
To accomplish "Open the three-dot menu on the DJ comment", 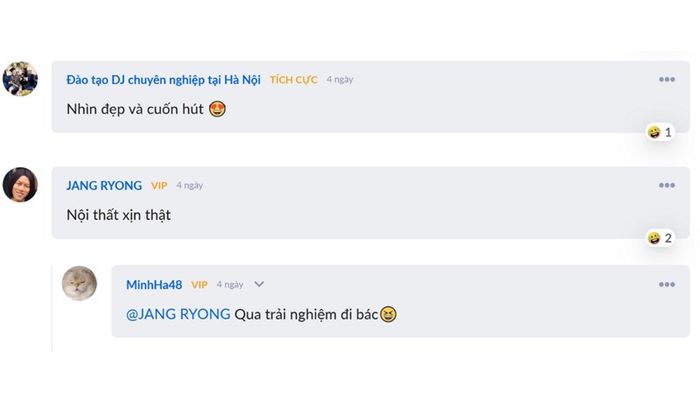I will [x=667, y=79].
